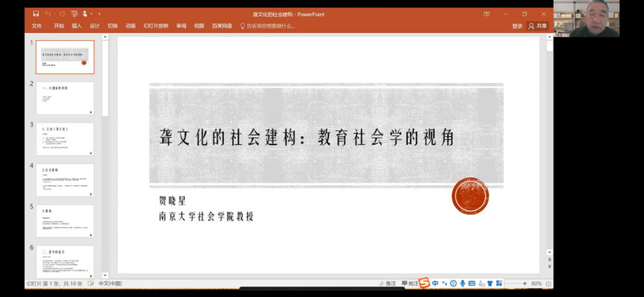Click the Sogou microphone voice input icon
This screenshot has height=297, width=644.
463,283
